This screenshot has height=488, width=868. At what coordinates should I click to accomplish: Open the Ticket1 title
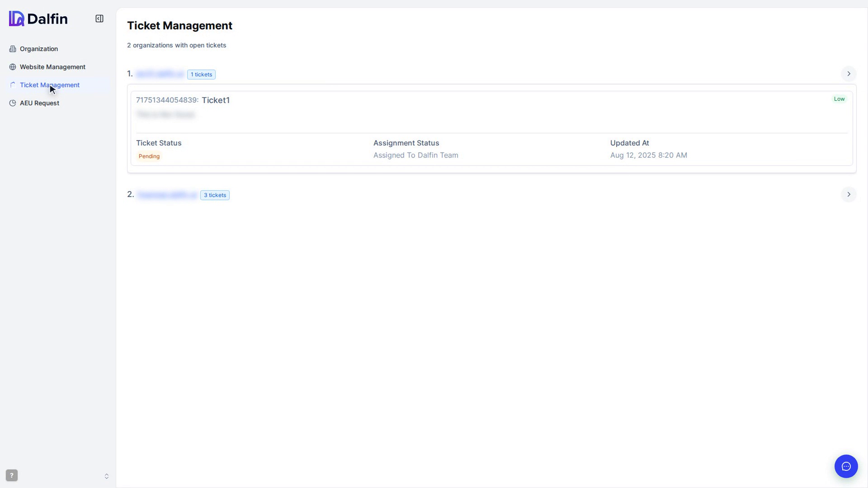coord(216,100)
